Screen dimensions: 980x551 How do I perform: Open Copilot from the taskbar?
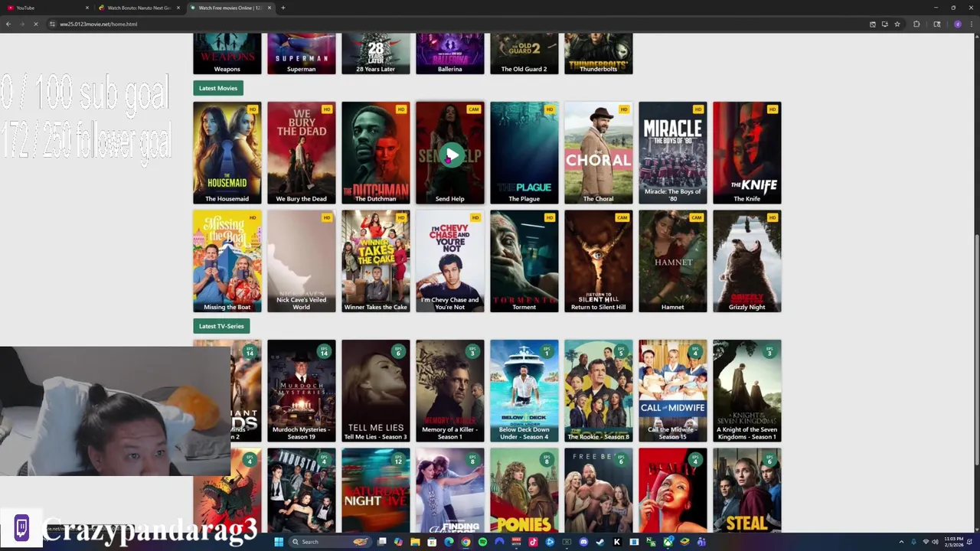[x=398, y=542]
